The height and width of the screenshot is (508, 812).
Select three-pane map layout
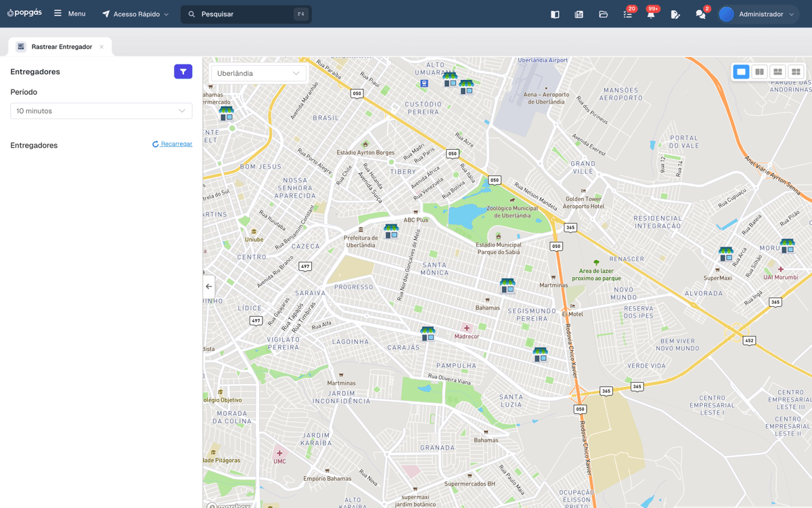click(x=778, y=72)
